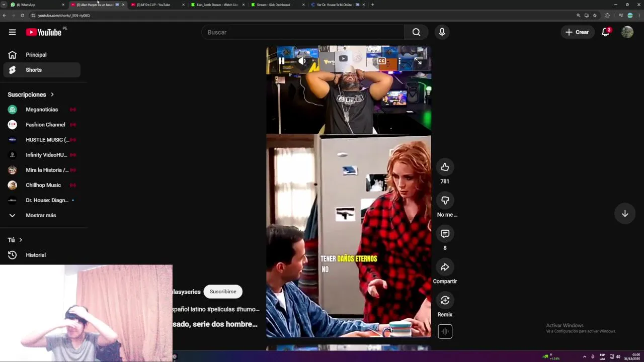Open the ESP LAA language switcher

[602, 356]
